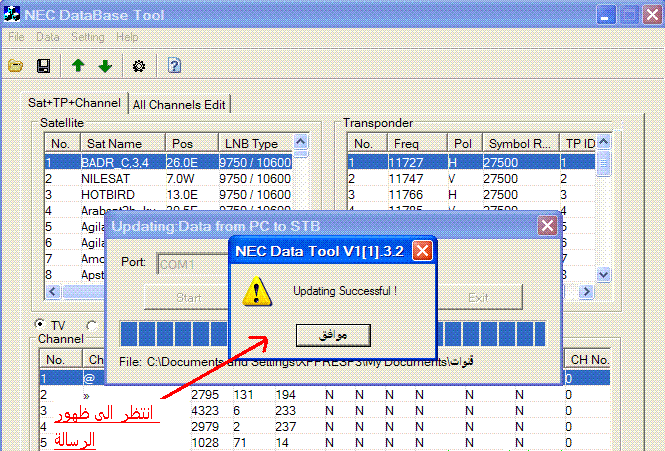
Task: Click the LNB Type column header
Action: (x=256, y=144)
